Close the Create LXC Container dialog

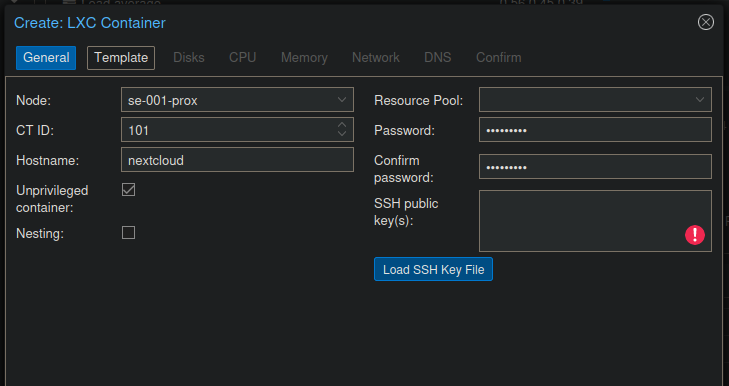(705, 22)
